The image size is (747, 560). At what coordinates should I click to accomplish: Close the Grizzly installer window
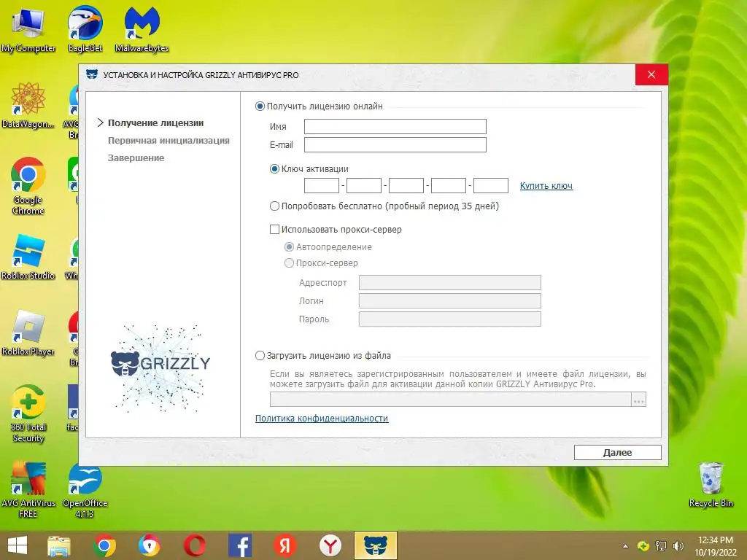pyautogui.click(x=651, y=74)
